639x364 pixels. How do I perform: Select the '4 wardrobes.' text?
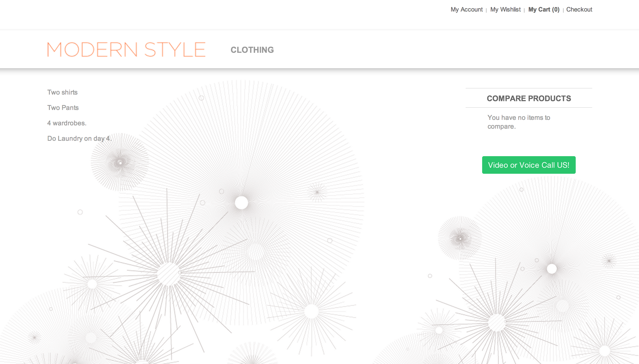(67, 123)
